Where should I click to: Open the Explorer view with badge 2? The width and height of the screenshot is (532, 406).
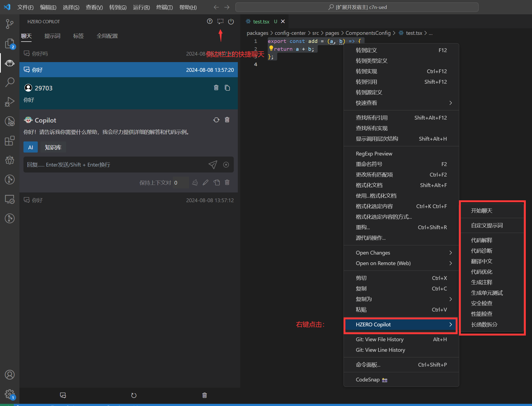[x=10, y=43]
